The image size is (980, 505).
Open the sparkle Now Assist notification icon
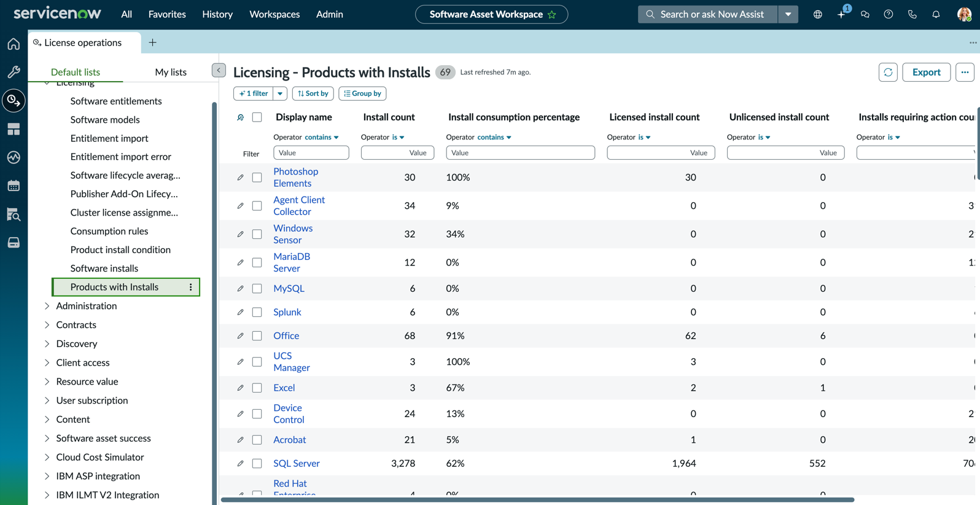(x=842, y=14)
